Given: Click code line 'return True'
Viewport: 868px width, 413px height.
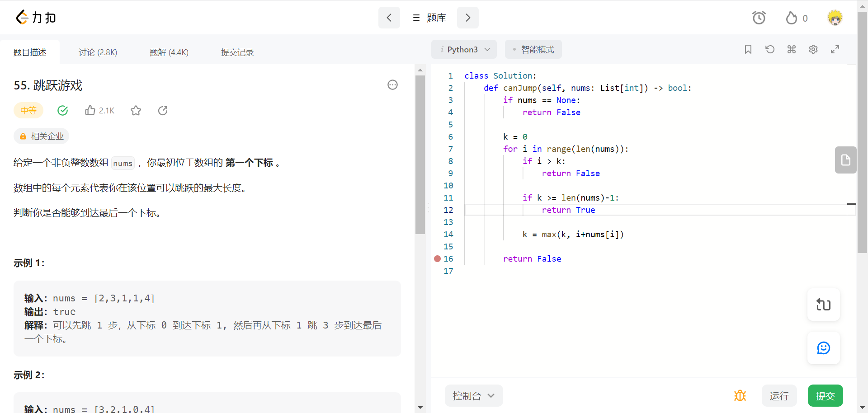Looking at the screenshot, I should point(568,210).
